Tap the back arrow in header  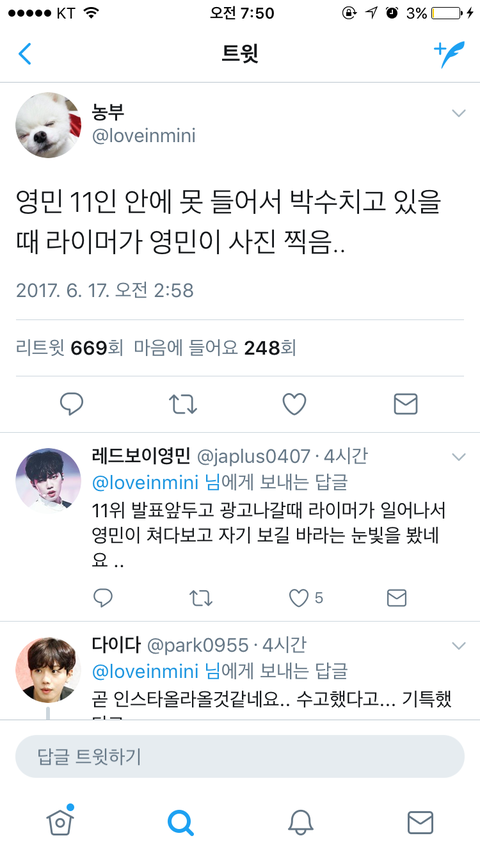coord(25,54)
